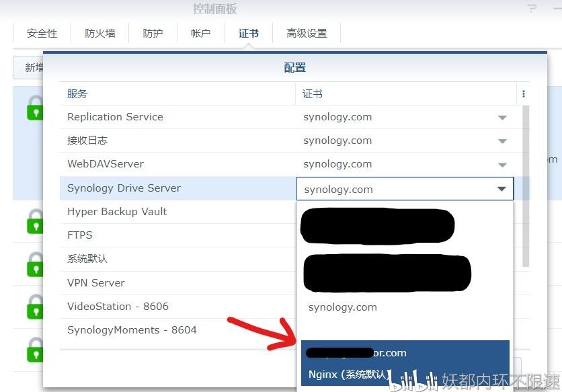Open the 证书 tab
562x392 pixels.
[248, 34]
